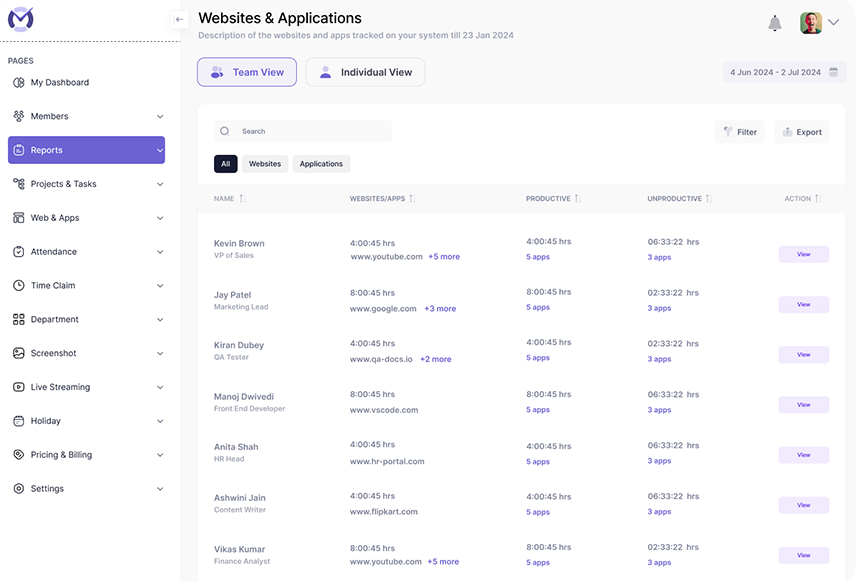Select the Applications tab

[x=321, y=164]
